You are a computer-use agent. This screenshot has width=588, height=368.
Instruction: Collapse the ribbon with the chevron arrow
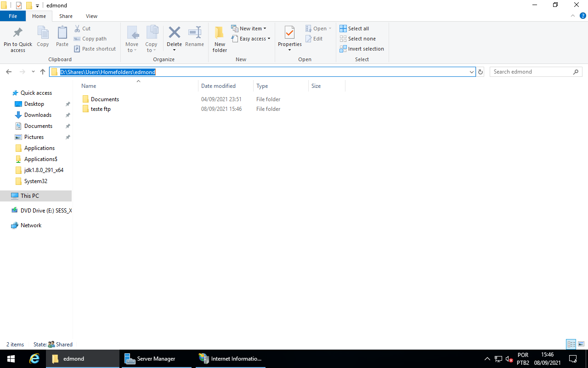pos(572,15)
